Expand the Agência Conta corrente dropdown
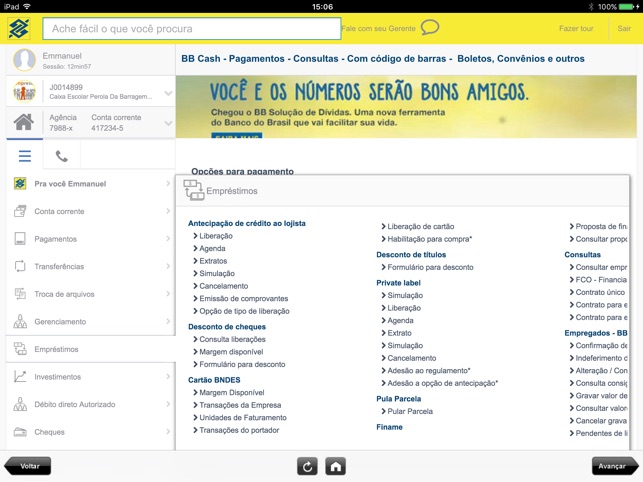Image resolution: width=643 pixels, height=482 pixels. coord(168,123)
